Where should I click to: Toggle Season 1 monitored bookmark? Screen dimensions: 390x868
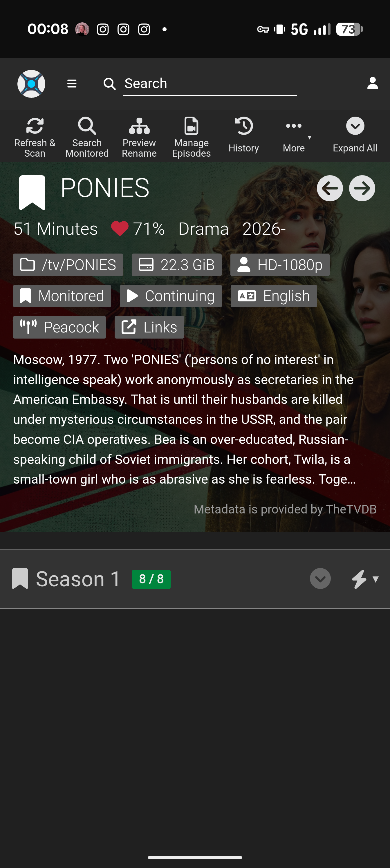tap(20, 578)
